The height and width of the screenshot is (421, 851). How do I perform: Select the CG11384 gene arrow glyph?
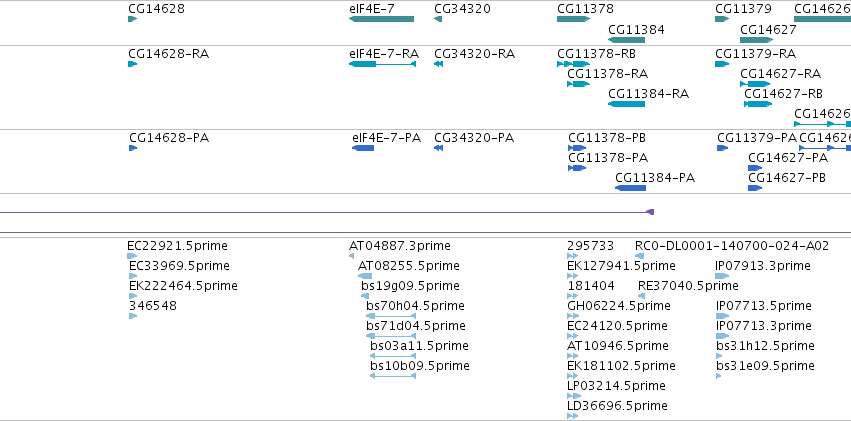pos(626,40)
